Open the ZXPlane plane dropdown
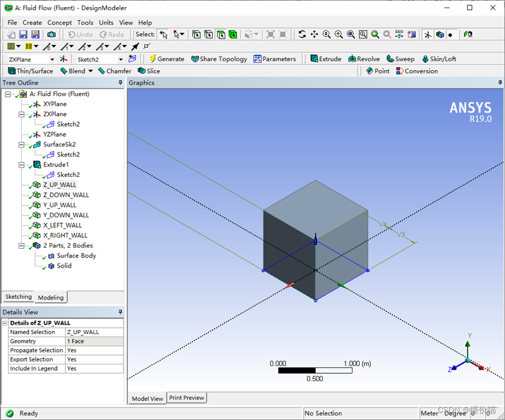This screenshot has height=420, width=505. click(52, 60)
